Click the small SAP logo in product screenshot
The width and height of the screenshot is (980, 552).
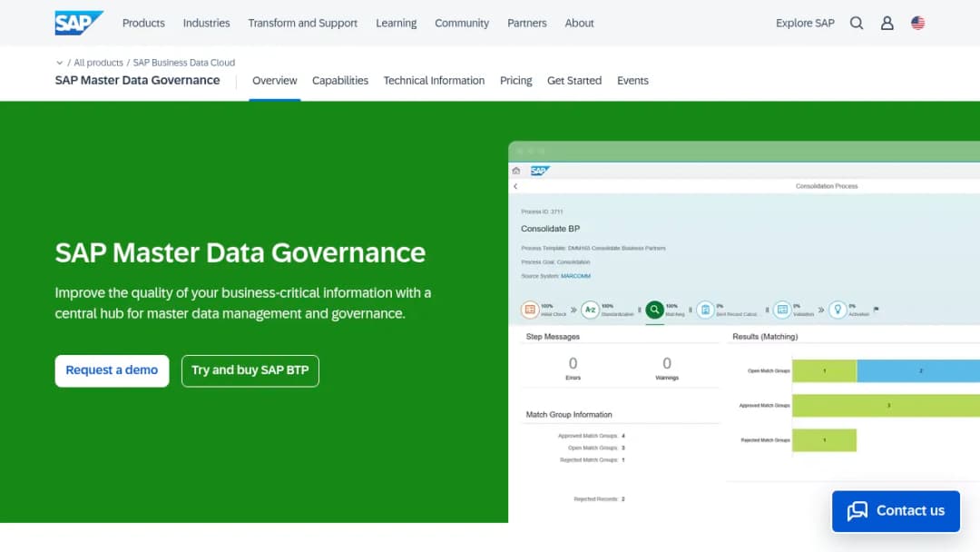[540, 171]
